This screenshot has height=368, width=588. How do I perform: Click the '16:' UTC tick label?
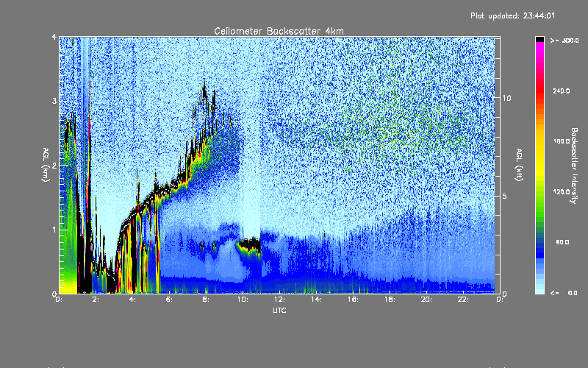click(353, 300)
